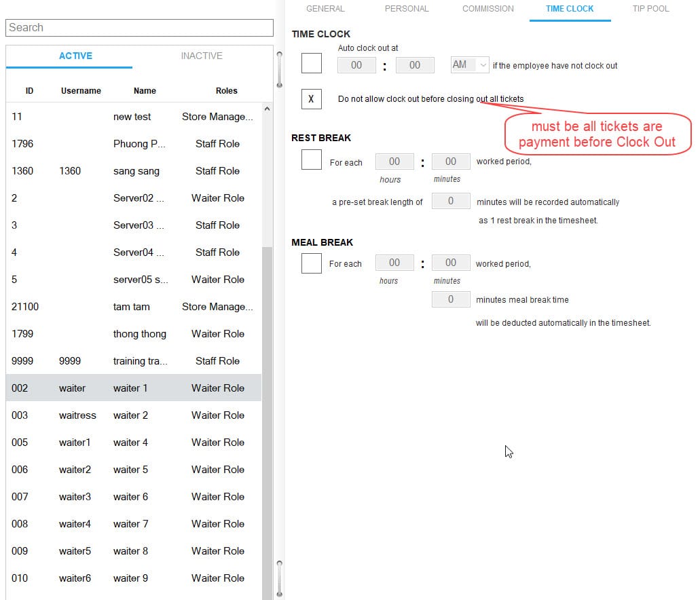700x600 pixels.
Task: Tick the Meal Break checkbox
Action: (312, 263)
